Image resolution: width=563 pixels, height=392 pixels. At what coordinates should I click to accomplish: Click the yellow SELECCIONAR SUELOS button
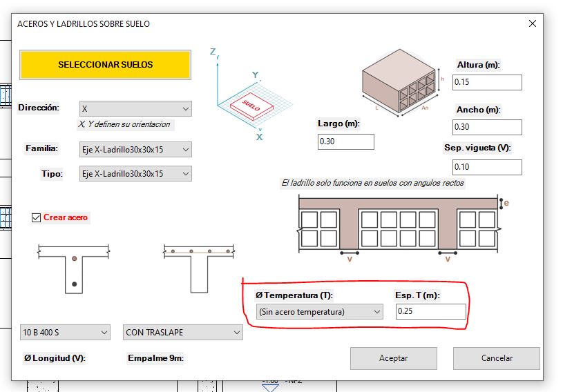105,65
